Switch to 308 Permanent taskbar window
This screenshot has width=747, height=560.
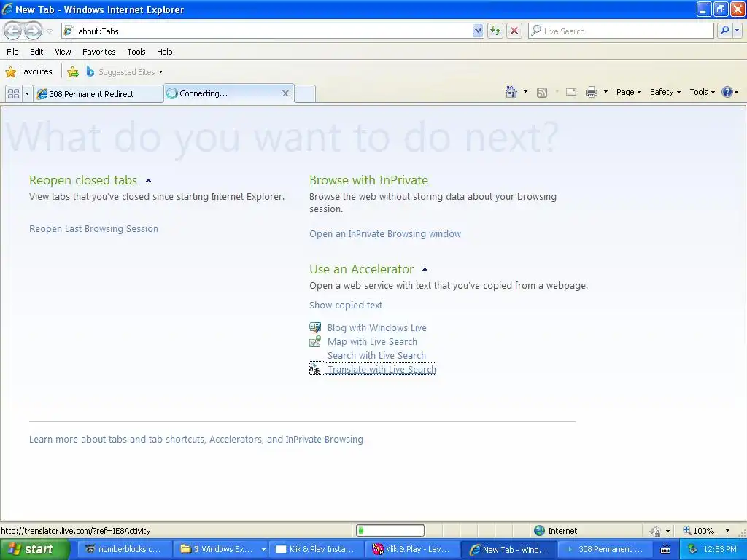[605, 549]
